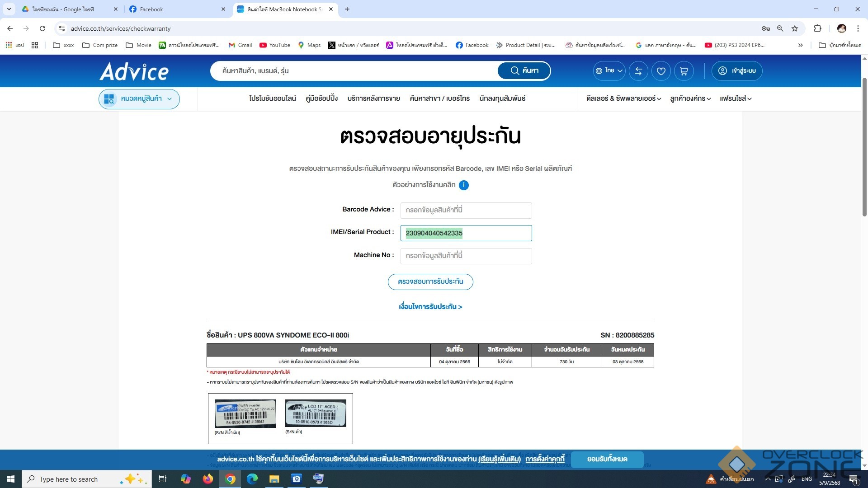
Task: Open File Explorer from the taskbar
Action: [274, 479]
